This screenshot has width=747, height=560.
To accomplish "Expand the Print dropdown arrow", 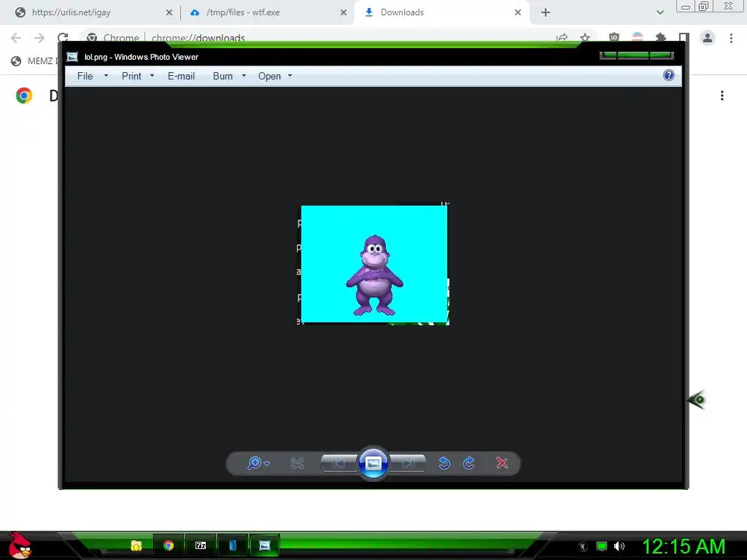I will (152, 76).
